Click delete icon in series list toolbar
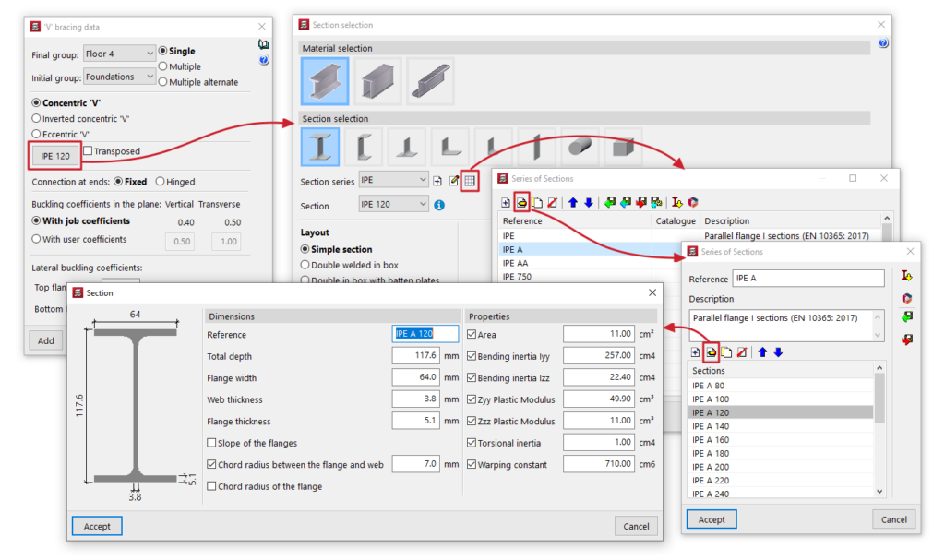Viewport: 945px width, 560px height. tap(552, 203)
